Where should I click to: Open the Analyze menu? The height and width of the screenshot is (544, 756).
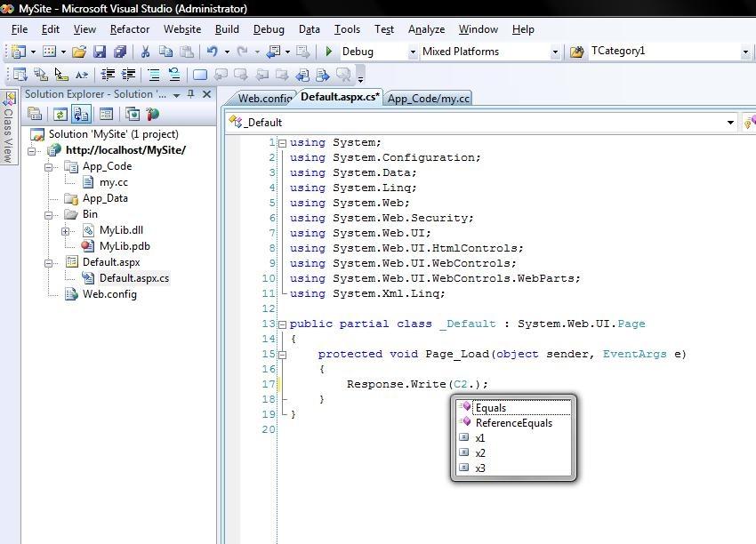[x=426, y=29]
